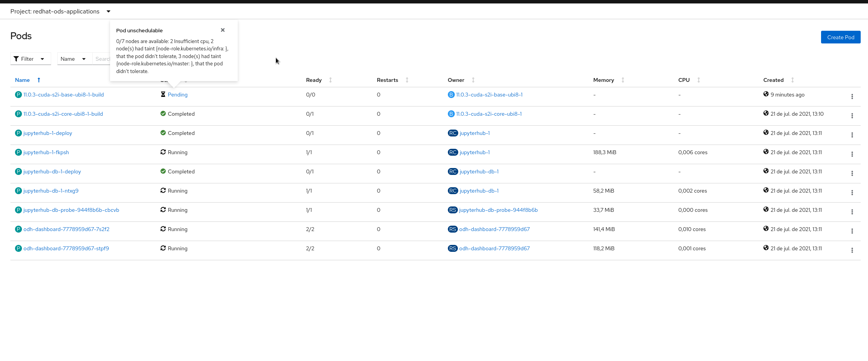Viewport: 868px width, 361px height.
Task: Open the Name search-type dropdown
Action: [74, 59]
